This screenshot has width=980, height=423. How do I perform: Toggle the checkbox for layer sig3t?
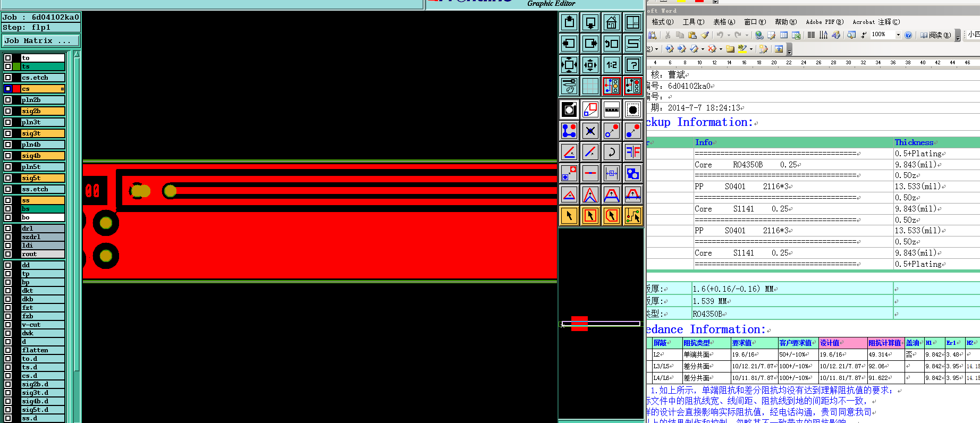click(8, 133)
